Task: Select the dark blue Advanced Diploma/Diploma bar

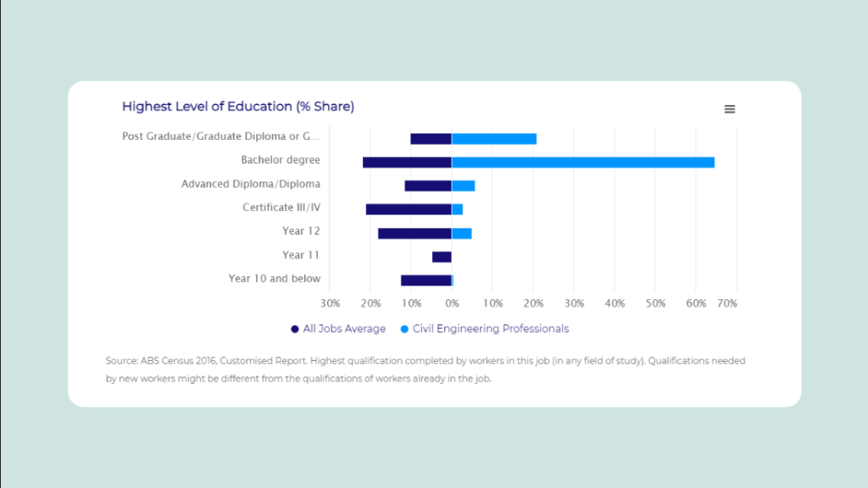Action: point(428,186)
